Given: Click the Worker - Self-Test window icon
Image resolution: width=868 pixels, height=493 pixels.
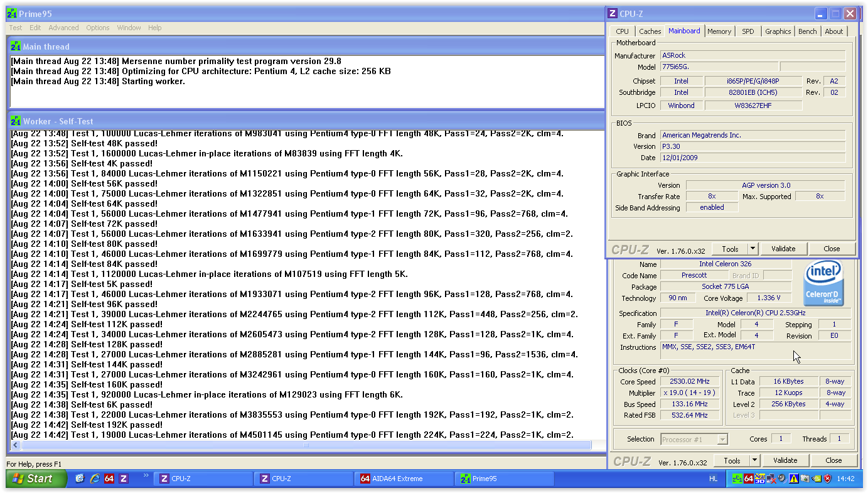Looking at the screenshot, I should pos(16,121).
